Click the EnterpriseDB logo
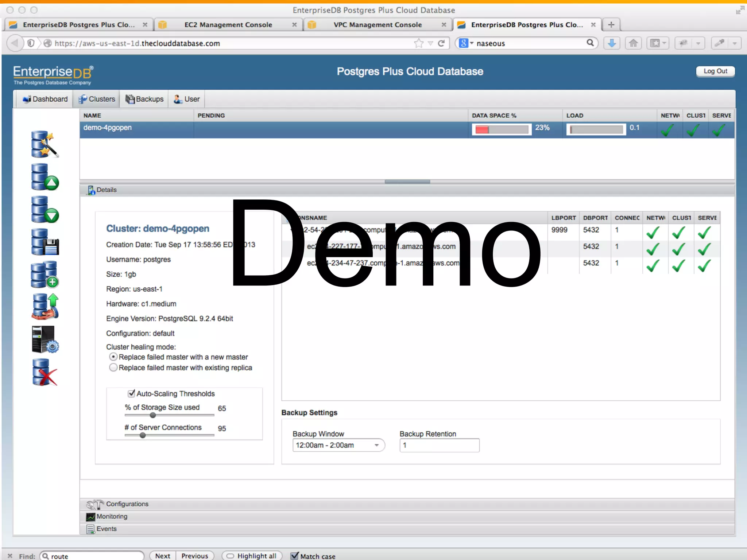 coord(53,75)
